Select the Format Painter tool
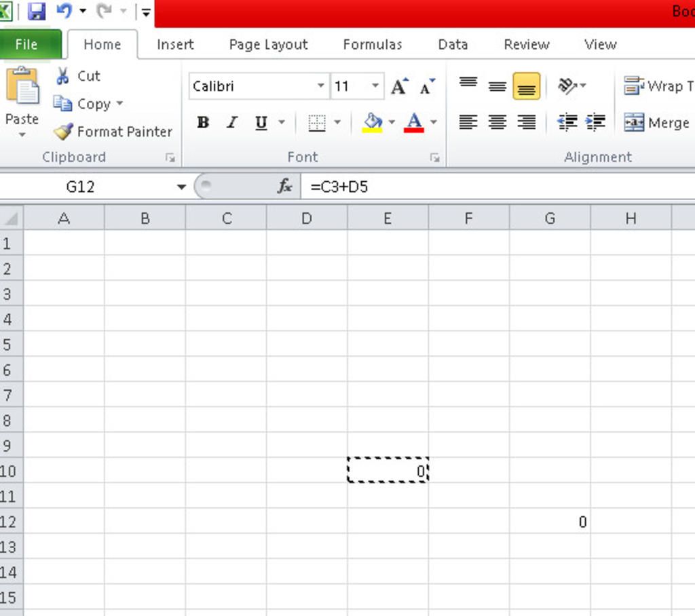This screenshot has width=695, height=616. [113, 132]
